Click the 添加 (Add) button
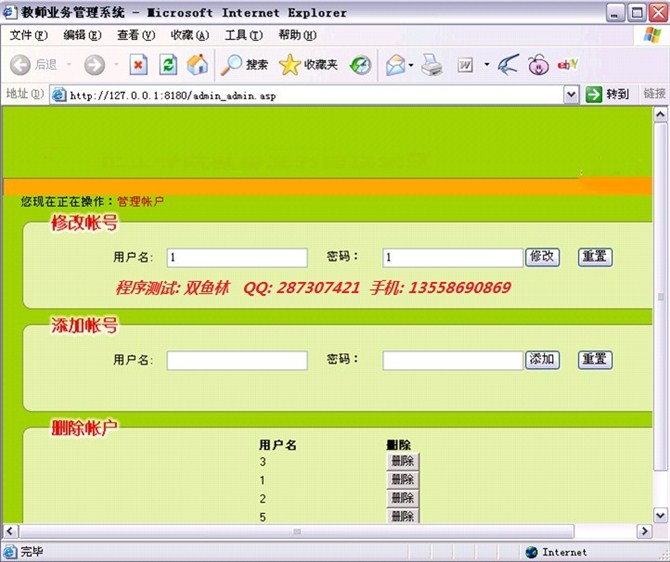 [542, 360]
